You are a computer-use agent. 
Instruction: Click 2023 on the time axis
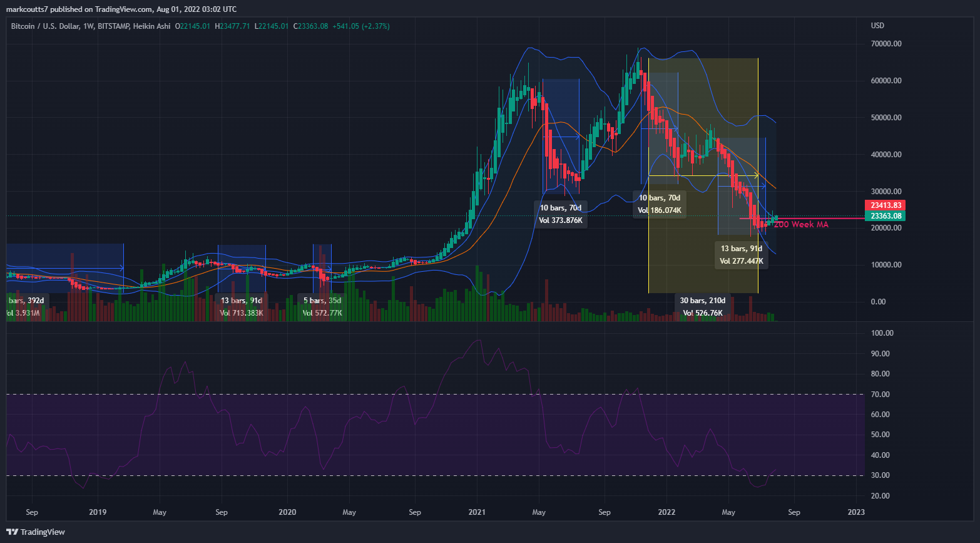pyautogui.click(x=855, y=512)
